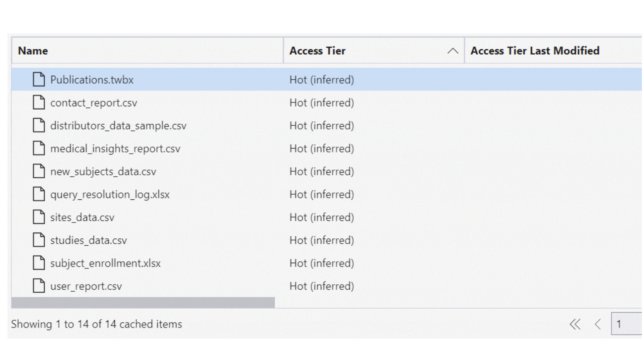Select the Publications.twbx row's access tier cell
Viewport: 644px width, 362px height.
click(322, 80)
